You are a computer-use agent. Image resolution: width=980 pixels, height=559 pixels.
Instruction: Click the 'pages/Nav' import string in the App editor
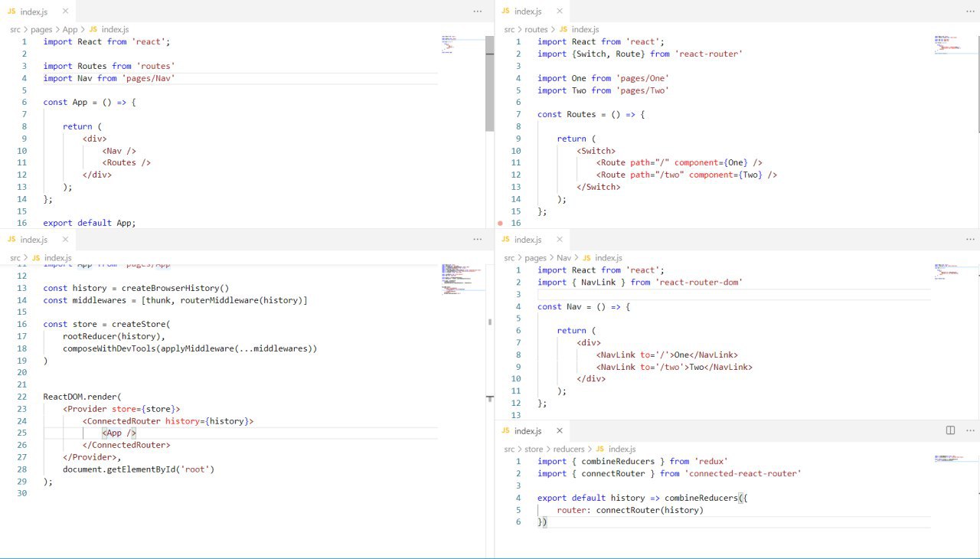coord(149,78)
